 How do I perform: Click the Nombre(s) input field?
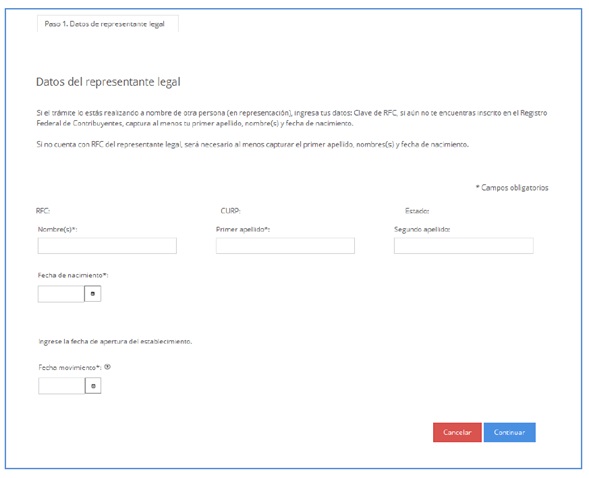pyautogui.click(x=107, y=246)
